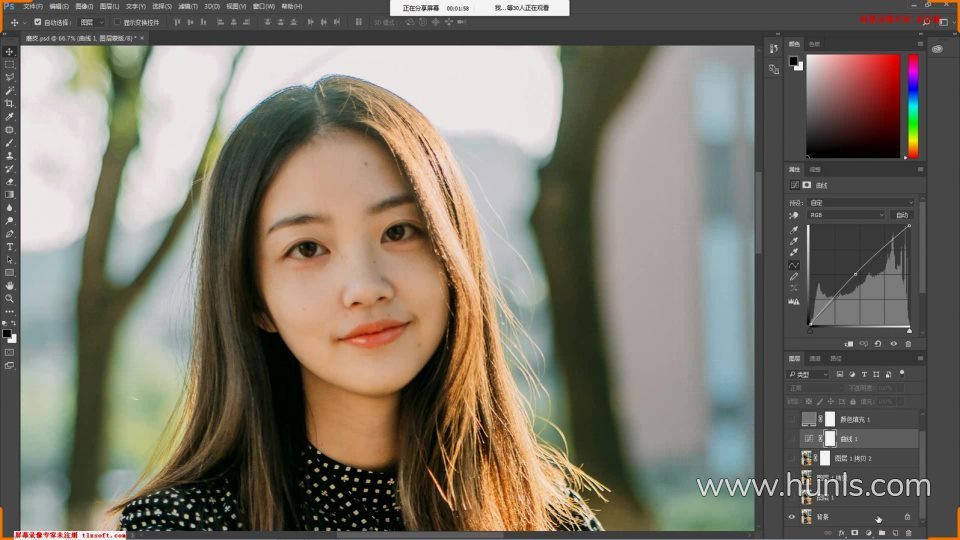Toggle visibility of the 背景 layer

792,517
